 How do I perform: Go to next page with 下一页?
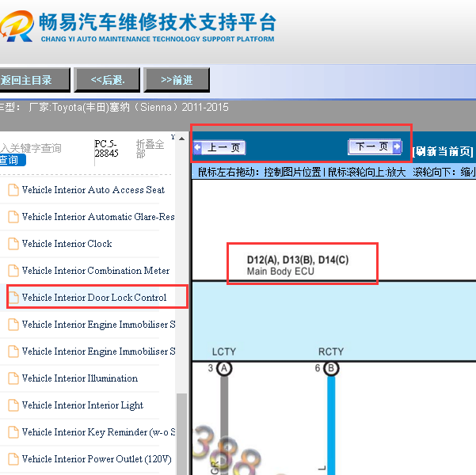click(x=375, y=147)
